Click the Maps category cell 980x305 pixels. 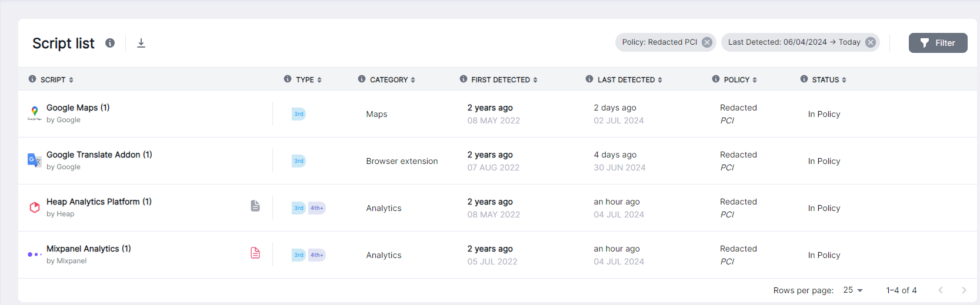tap(376, 114)
